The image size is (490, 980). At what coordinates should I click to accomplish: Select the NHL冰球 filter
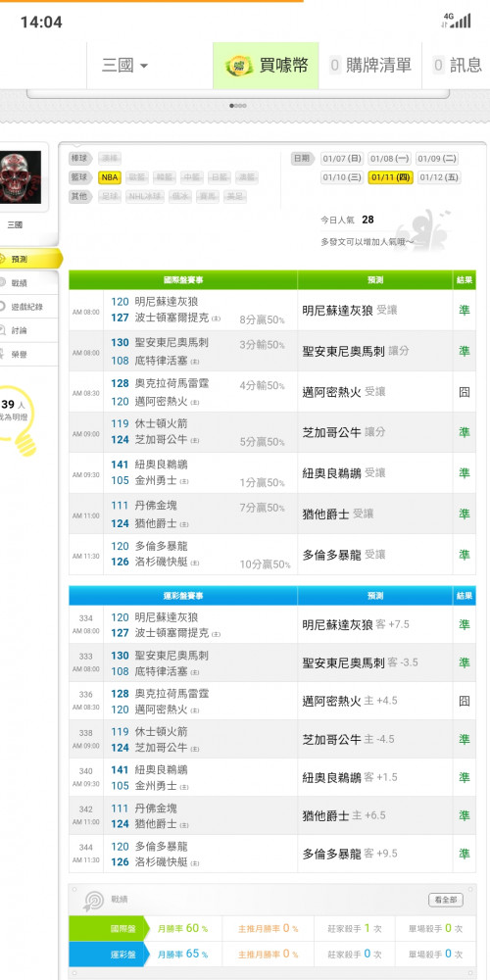145,197
